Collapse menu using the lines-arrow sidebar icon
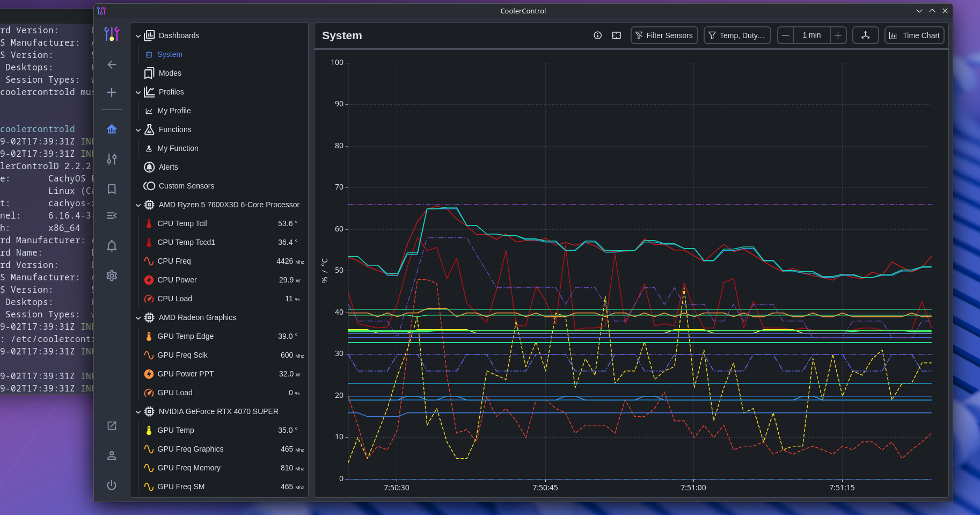 (112, 215)
